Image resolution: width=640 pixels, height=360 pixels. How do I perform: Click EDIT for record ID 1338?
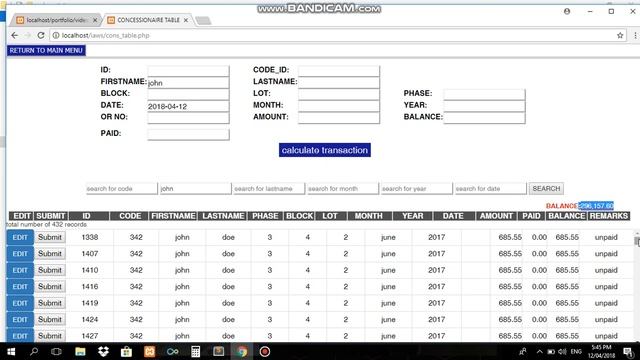20,237
